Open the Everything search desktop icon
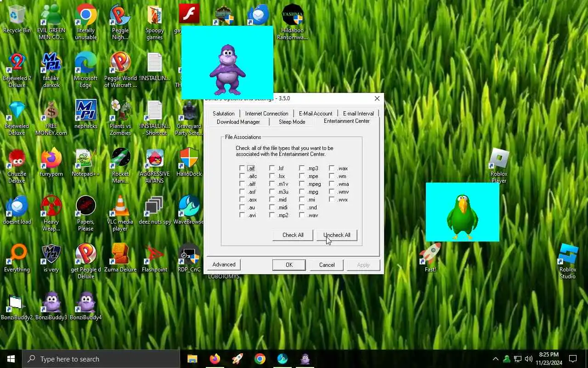Viewport: 588px width, 368px height. 17,258
